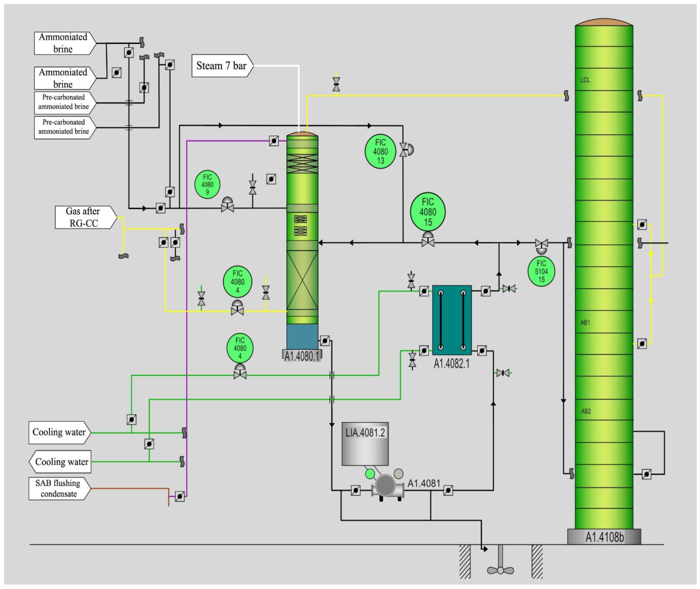
Task: Toggle block valve at A1.4081 pump suction
Action: pyautogui.click(x=356, y=491)
